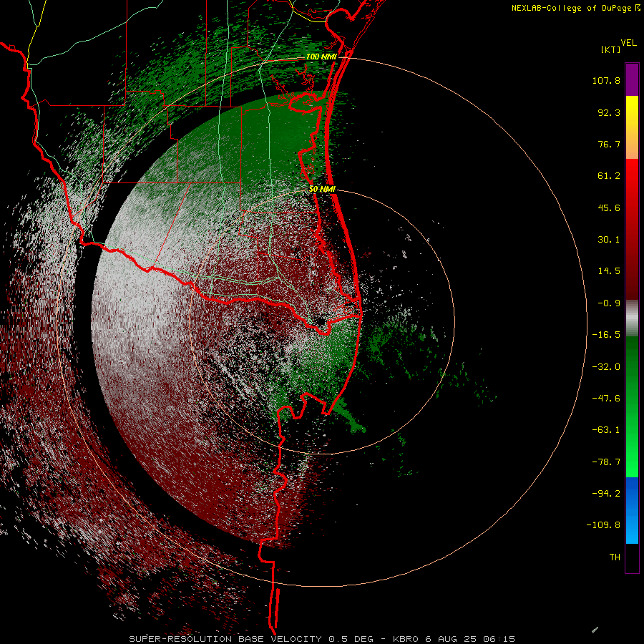644x644 pixels.
Task: Click the -63.1 velocity scale value
Action: (606, 430)
